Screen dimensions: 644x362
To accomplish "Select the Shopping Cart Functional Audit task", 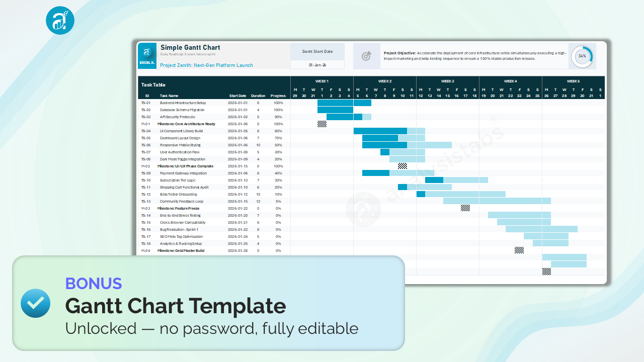I will click(184, 187).
